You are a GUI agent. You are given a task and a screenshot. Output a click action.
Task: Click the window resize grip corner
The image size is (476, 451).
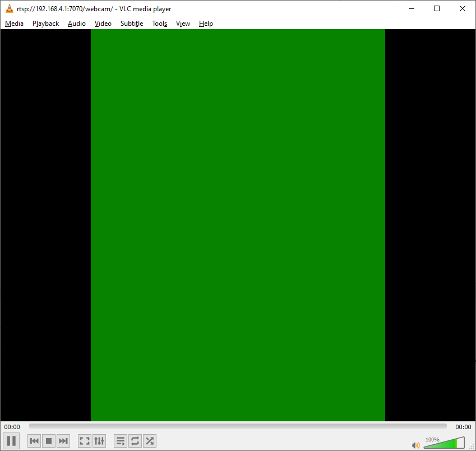click(472, 447)
